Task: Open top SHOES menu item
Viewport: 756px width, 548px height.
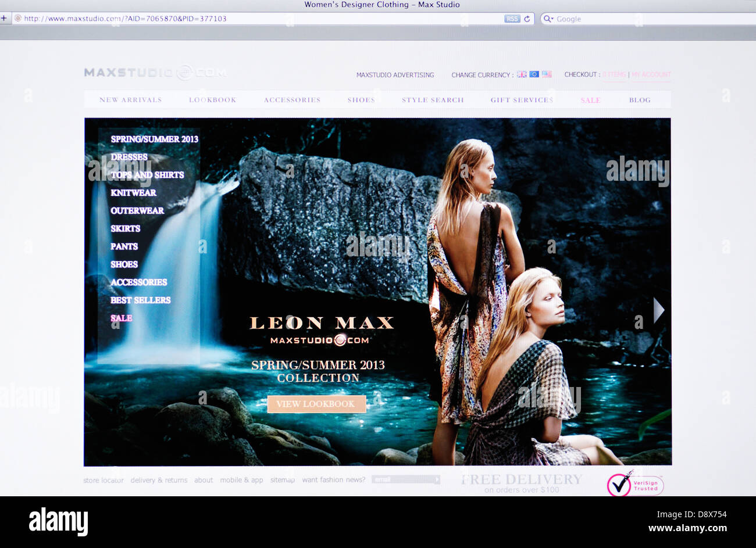Action: [361, 100]
